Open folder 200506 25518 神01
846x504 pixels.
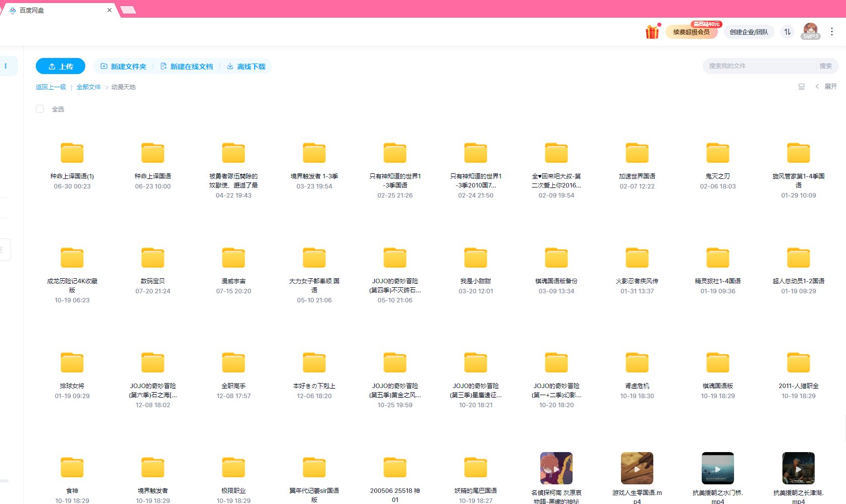point(395,468)
